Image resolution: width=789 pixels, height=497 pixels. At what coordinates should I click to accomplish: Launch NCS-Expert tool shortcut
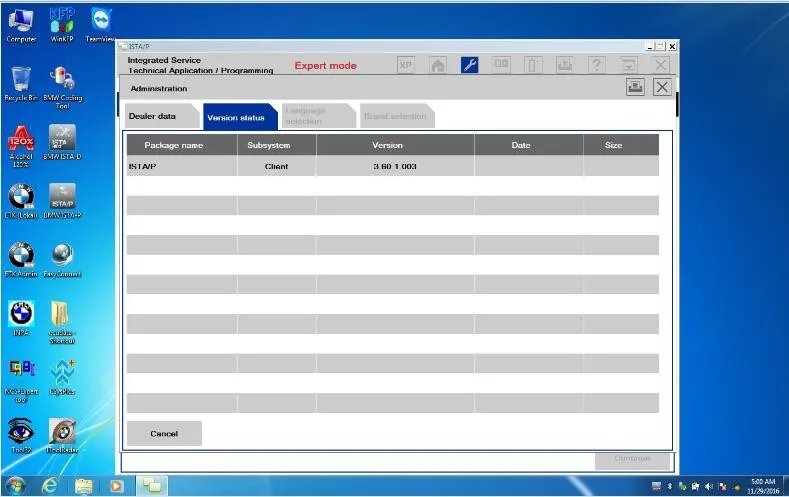pyautogui.click(x=21, y=381)
